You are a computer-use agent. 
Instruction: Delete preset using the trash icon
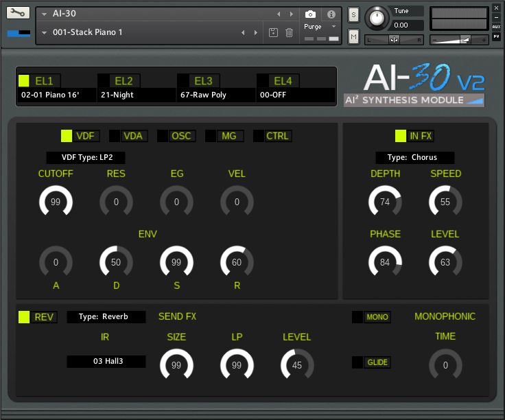[290, 32]
